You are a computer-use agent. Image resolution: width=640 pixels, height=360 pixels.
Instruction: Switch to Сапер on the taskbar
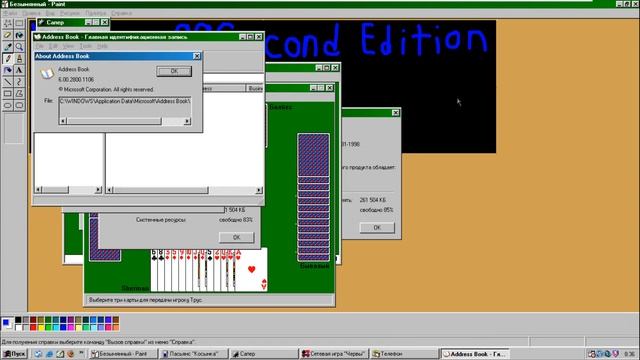[263, 354]
